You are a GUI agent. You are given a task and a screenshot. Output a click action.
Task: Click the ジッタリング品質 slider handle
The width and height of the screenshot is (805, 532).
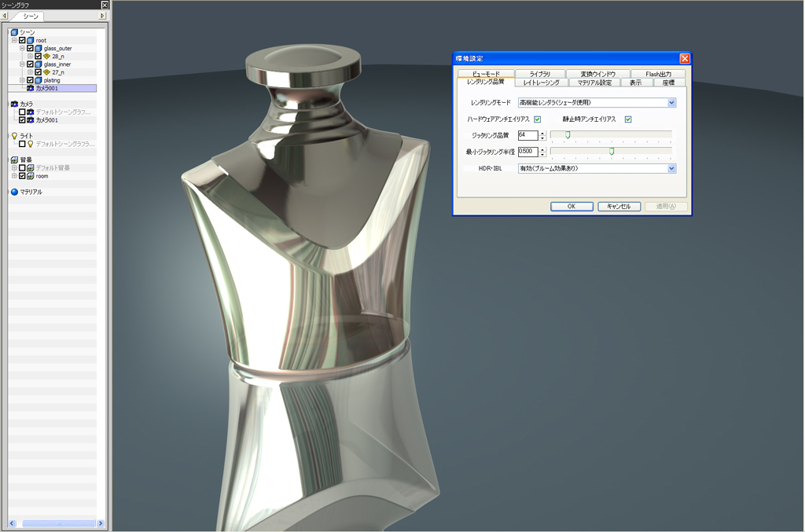pyautogui.click(x=568, y=135)
